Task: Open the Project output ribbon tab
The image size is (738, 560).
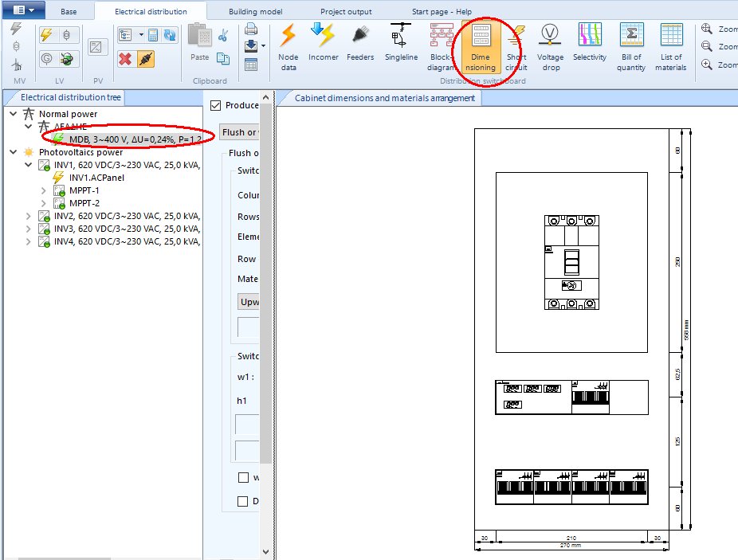Action: (346, 12)
